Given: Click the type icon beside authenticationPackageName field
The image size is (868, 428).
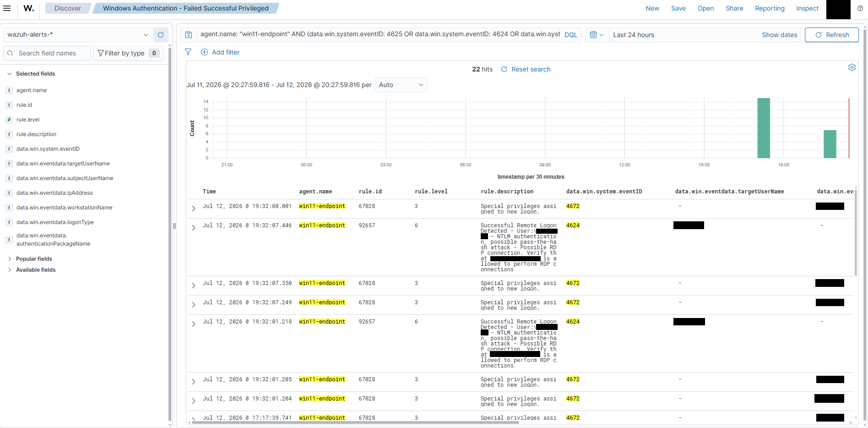Looking at the screenshot, I should point(9,240).
